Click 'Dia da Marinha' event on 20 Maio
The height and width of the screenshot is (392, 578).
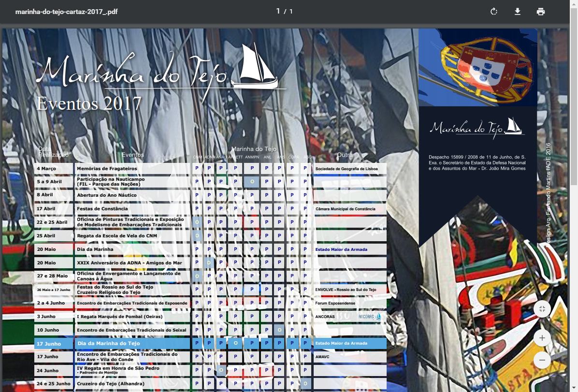(x=95, y=249)
